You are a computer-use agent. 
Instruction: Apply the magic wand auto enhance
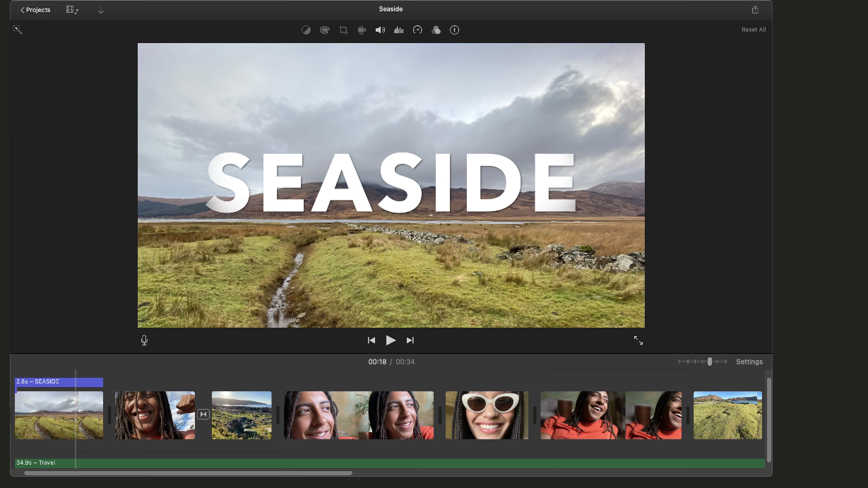click(18, 30)
